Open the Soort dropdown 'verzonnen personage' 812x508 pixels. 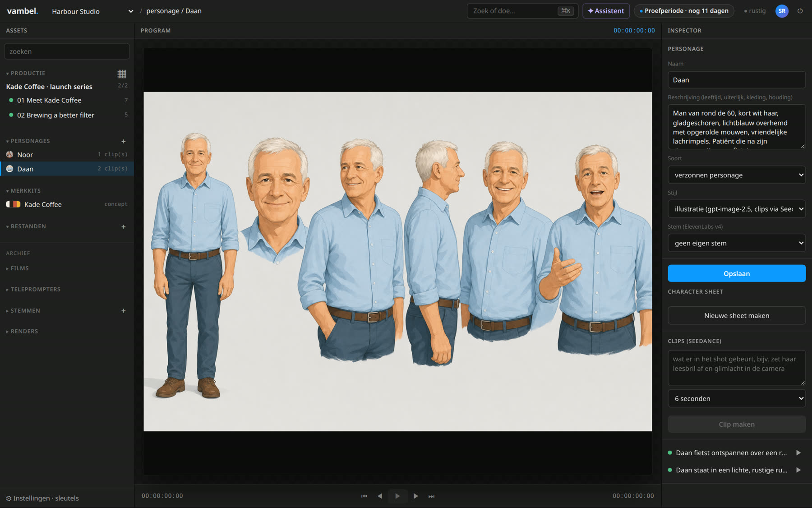[737, 175]
